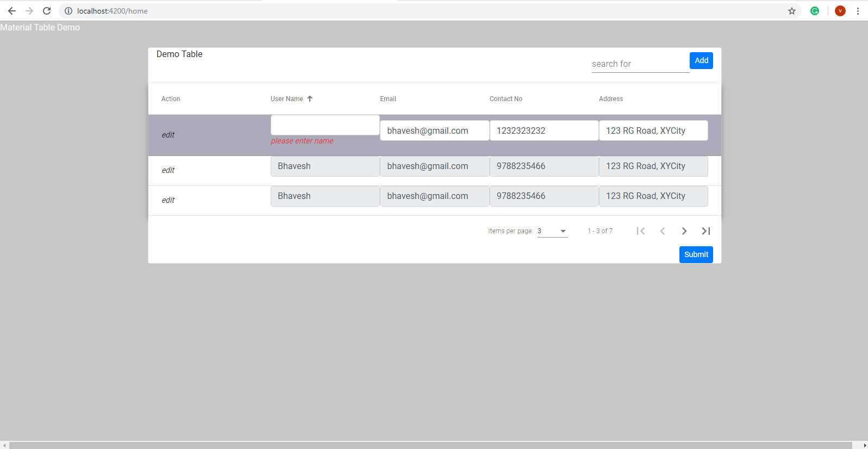Submit the table with Submit button
Screen dimensions: 868x449
[696, 254]
